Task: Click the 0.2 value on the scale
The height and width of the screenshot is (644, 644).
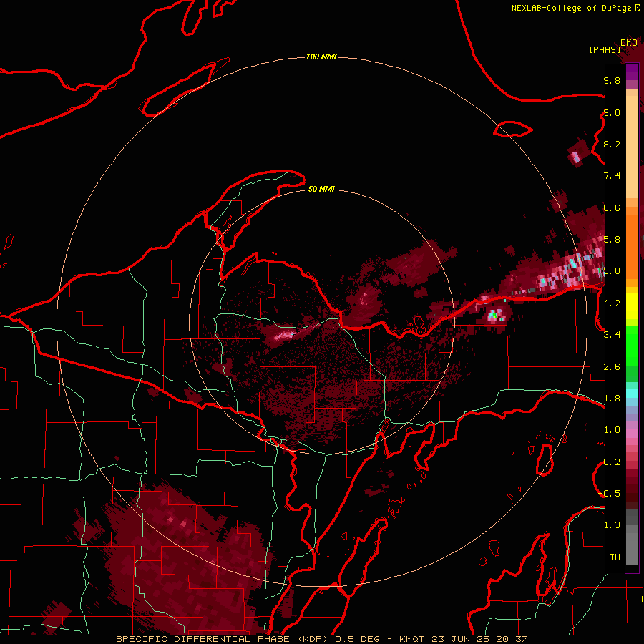Action: click(612, 462)
